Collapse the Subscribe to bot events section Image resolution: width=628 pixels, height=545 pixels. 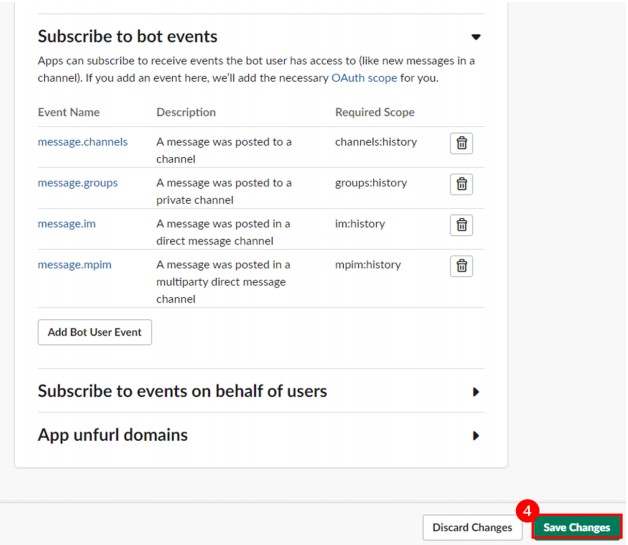[476, 37]
